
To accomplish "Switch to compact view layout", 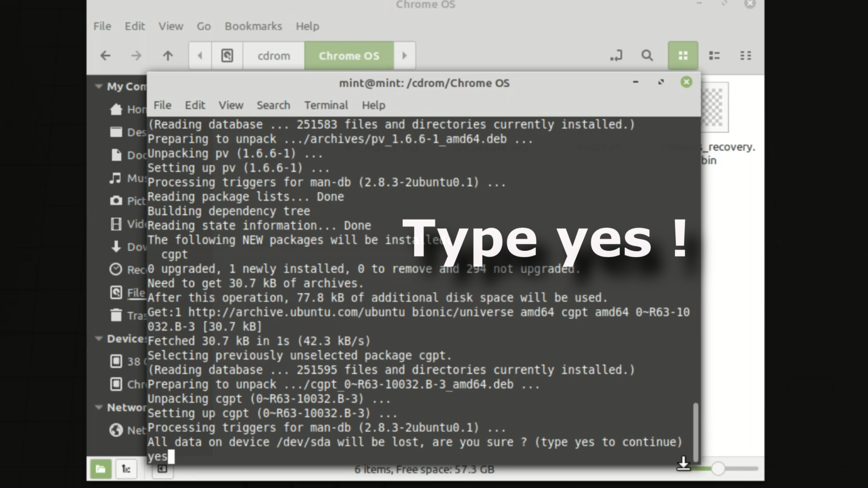I will [x=746, y=55].
